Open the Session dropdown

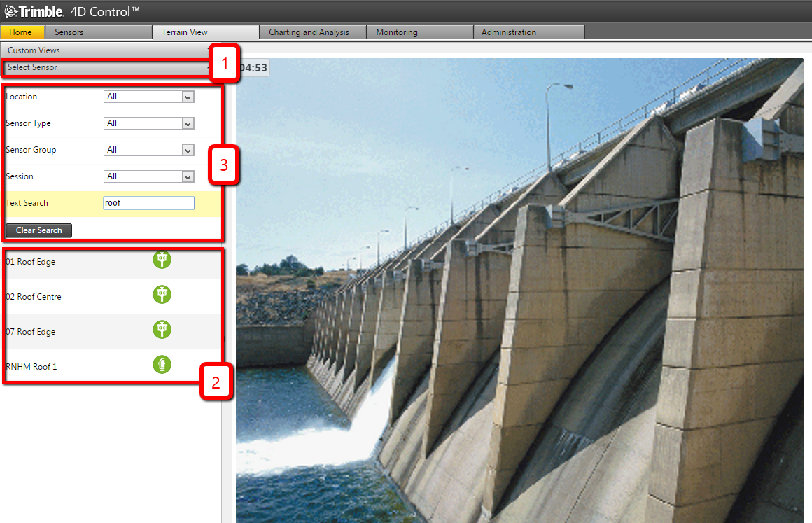coord(149,176)
